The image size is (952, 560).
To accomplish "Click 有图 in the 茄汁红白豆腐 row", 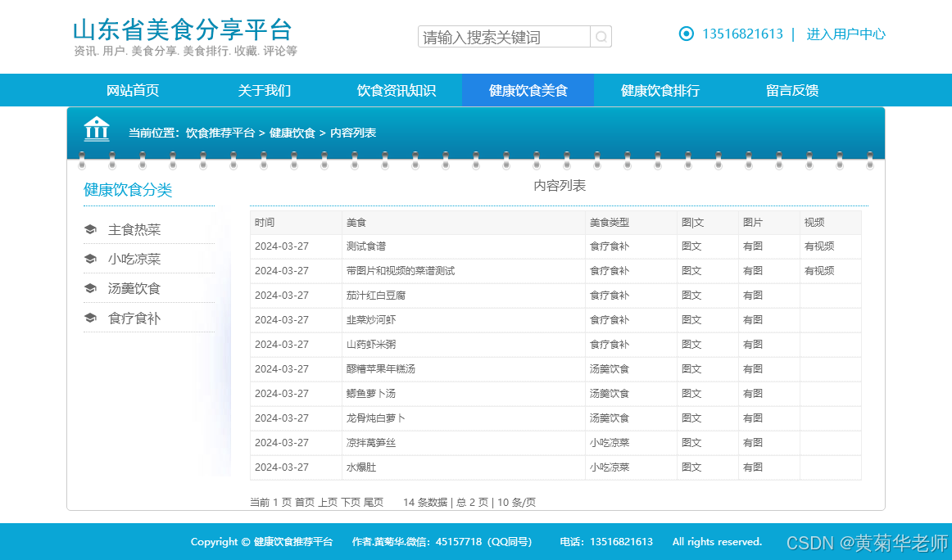I will coord(753,296).
